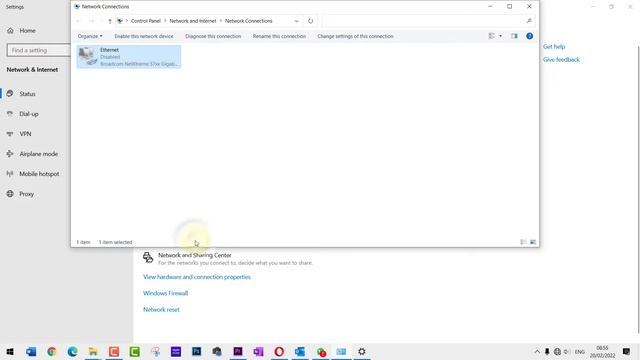Click the Network reset link

(161, 309)
